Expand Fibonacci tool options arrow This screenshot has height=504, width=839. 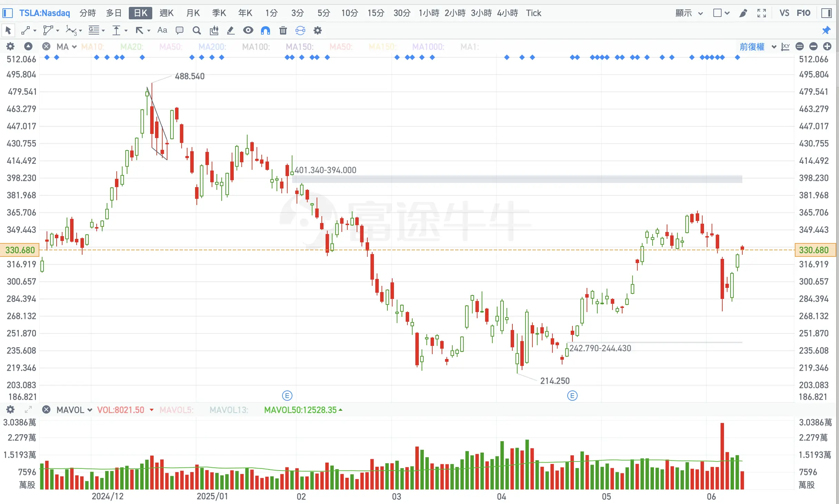[x=103, y=31]
